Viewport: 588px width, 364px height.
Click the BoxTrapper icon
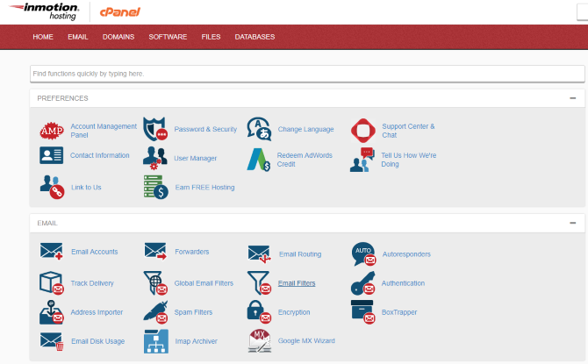click(363, 311)
